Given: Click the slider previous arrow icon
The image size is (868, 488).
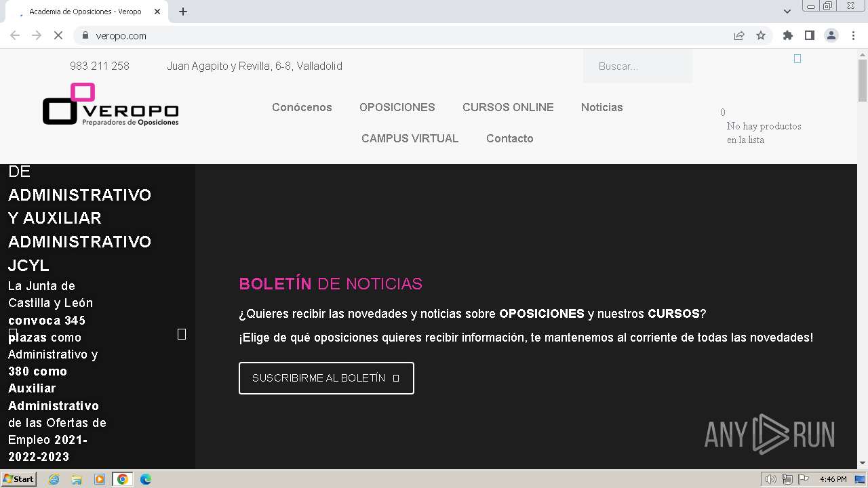Looking at the screenshot, I should [x=13, y=334].
